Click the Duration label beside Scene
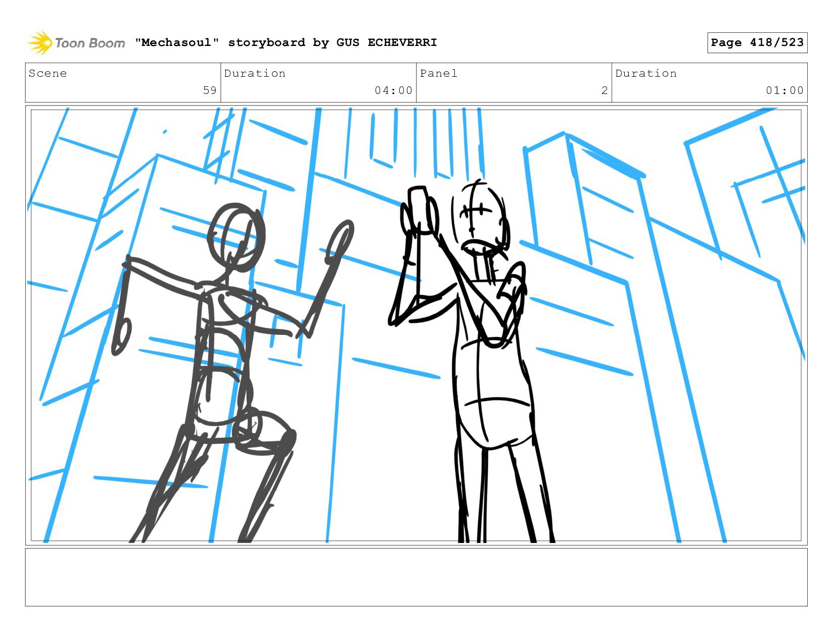The width and height of the screenshot is (834, 644). pos(255,73)
